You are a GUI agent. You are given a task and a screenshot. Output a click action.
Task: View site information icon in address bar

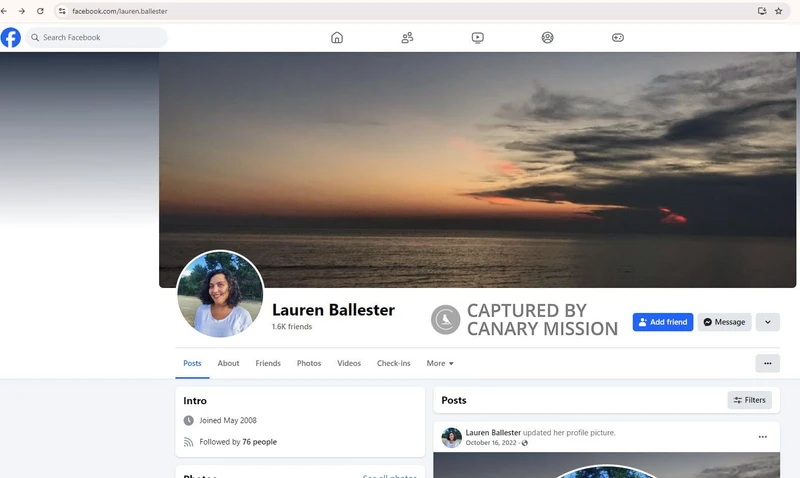click(62, 11)
